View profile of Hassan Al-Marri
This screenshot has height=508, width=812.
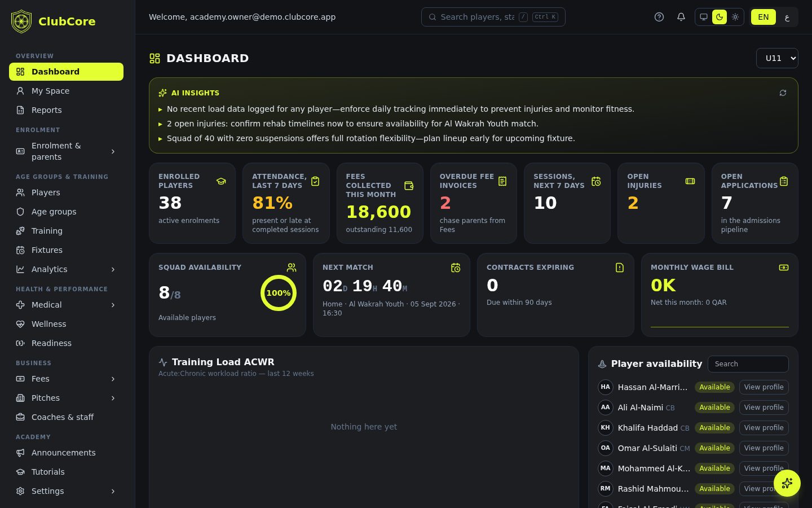764,387
